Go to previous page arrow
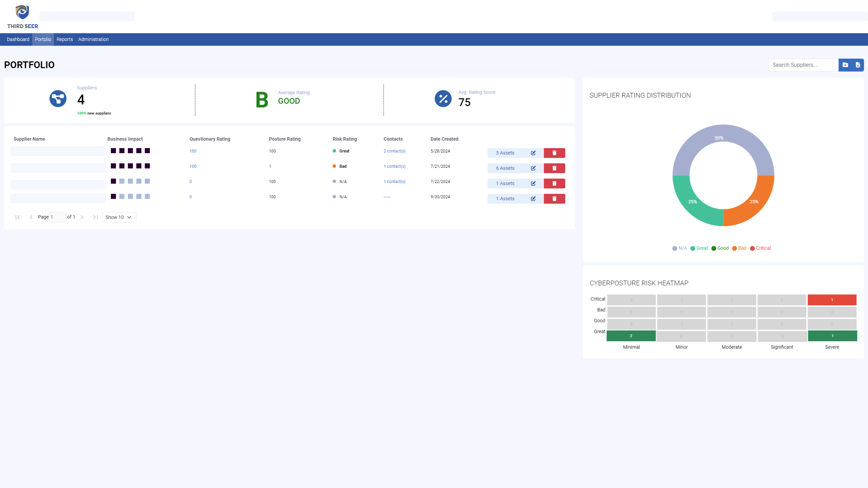The width and height of the screenshot is (868, 488). point(31,217)
